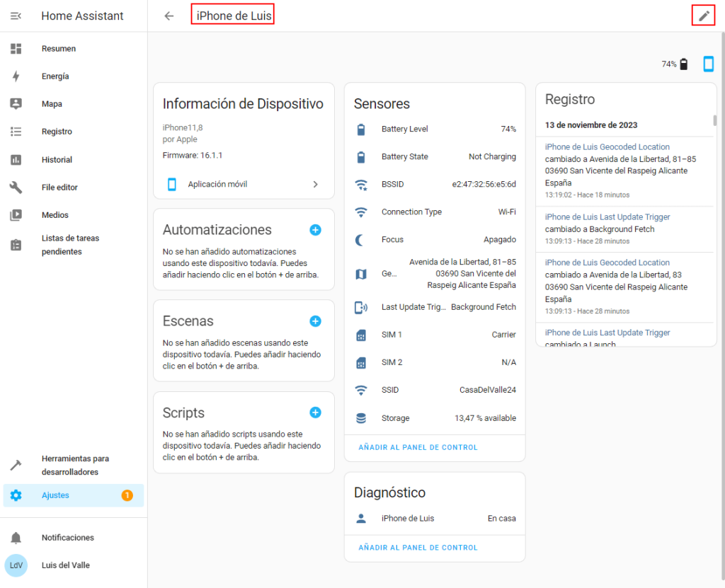Image resolution: width=725 pixels, height=588 pixels.
Task: Click the battery icon next to 74%
Action: pos(683,64)
